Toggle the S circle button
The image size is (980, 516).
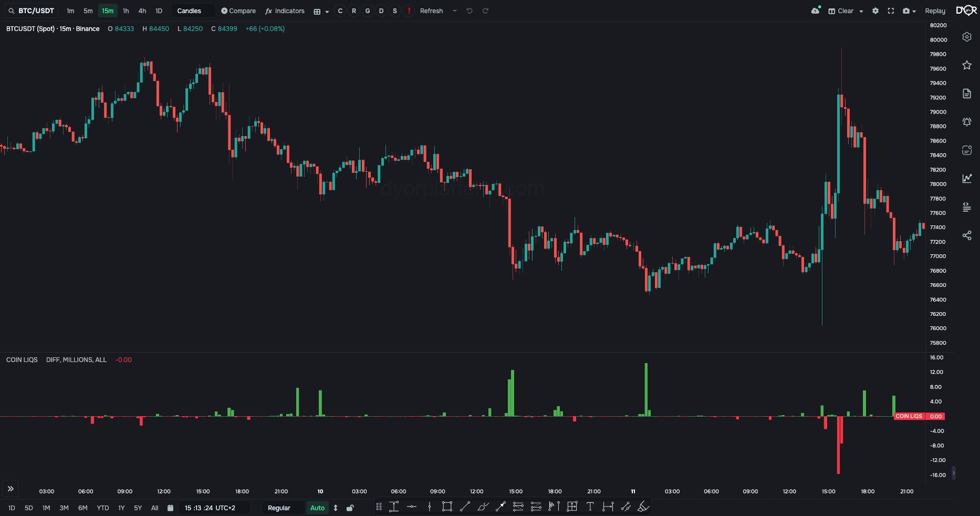pyautogui.click(x=395, y=11)
